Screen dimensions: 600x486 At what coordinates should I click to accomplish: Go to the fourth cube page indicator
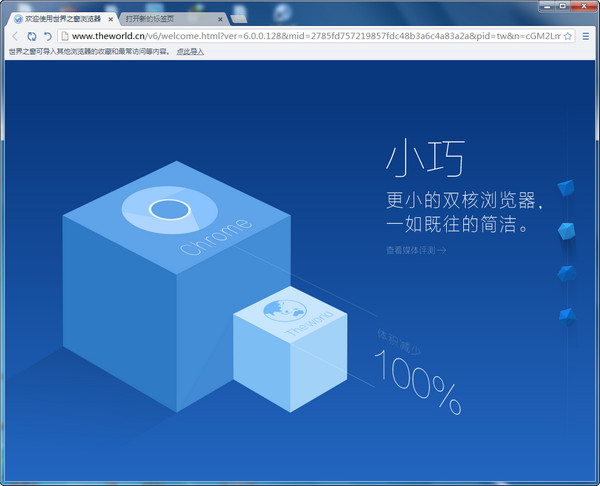(x=566, y=315)
